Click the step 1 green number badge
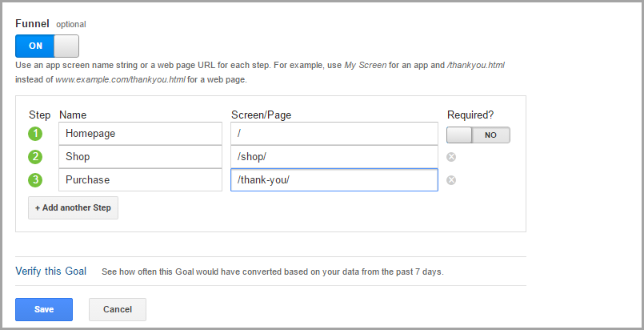The width and height of the screenshot is (644, 330). 35,134
